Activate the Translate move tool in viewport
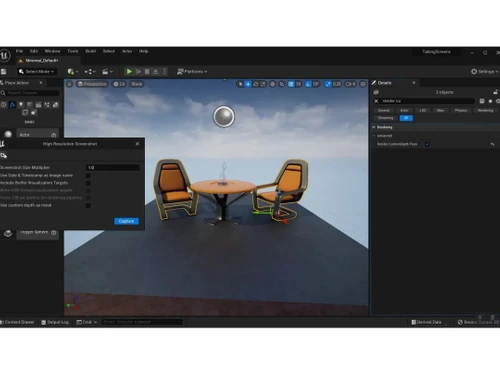 coord(248,84)
